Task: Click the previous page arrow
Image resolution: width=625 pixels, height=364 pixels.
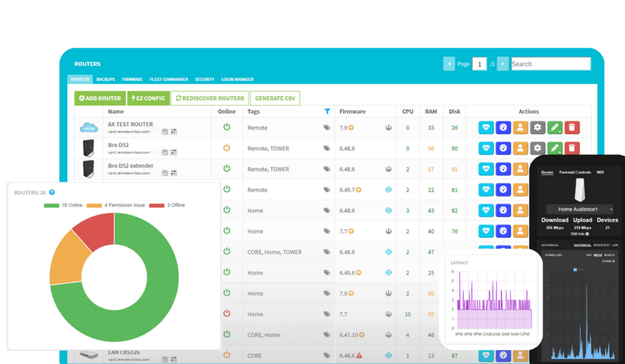Action: [449, 63]
